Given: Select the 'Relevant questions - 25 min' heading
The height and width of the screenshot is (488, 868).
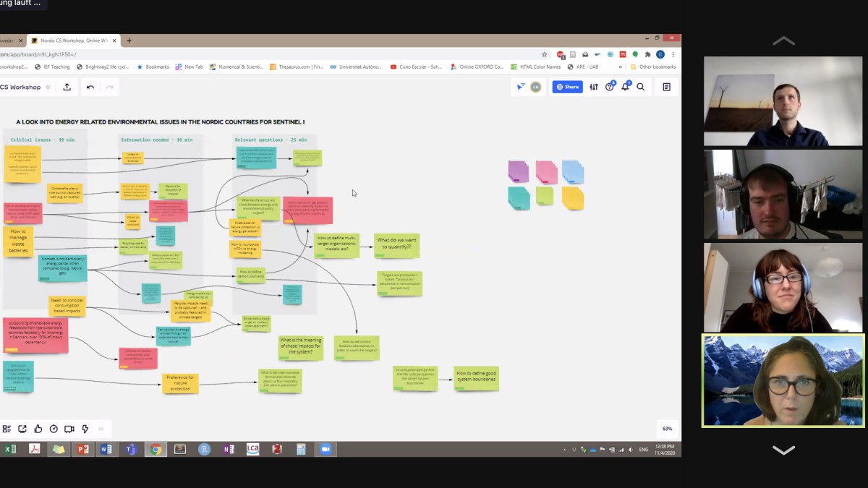Looking at the screenshot, I should 271,140.
